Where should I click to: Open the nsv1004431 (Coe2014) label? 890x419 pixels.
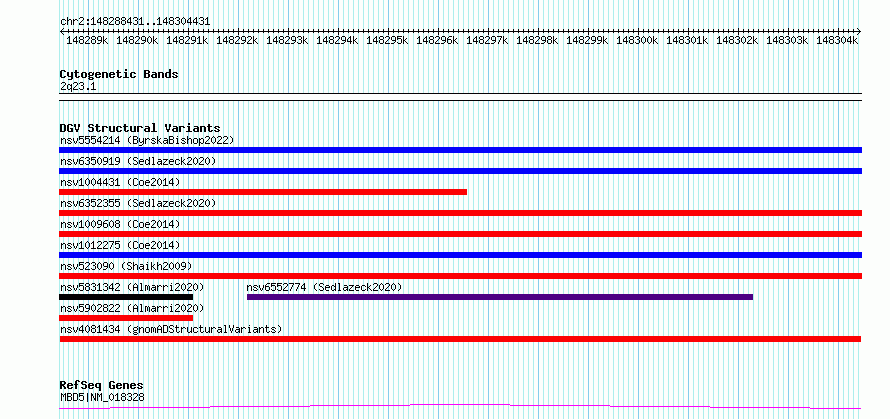point(120,182)
